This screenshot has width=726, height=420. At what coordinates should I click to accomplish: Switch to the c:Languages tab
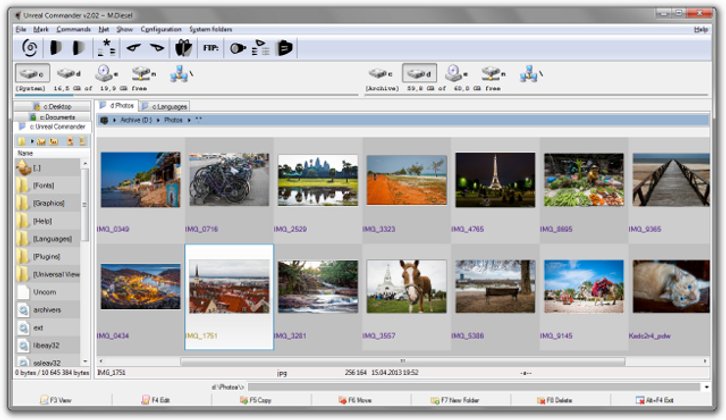[164, 106]
